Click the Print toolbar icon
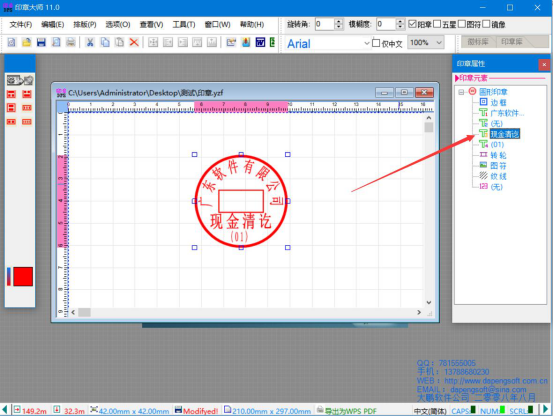554x417 pixels. point(71,43)
